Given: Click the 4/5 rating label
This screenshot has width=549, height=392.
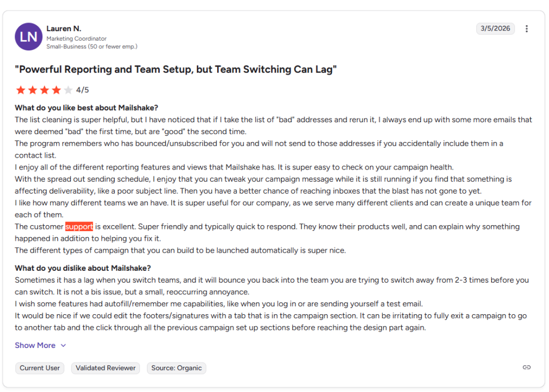Looking at the screenshot, I should coord(84,90).
